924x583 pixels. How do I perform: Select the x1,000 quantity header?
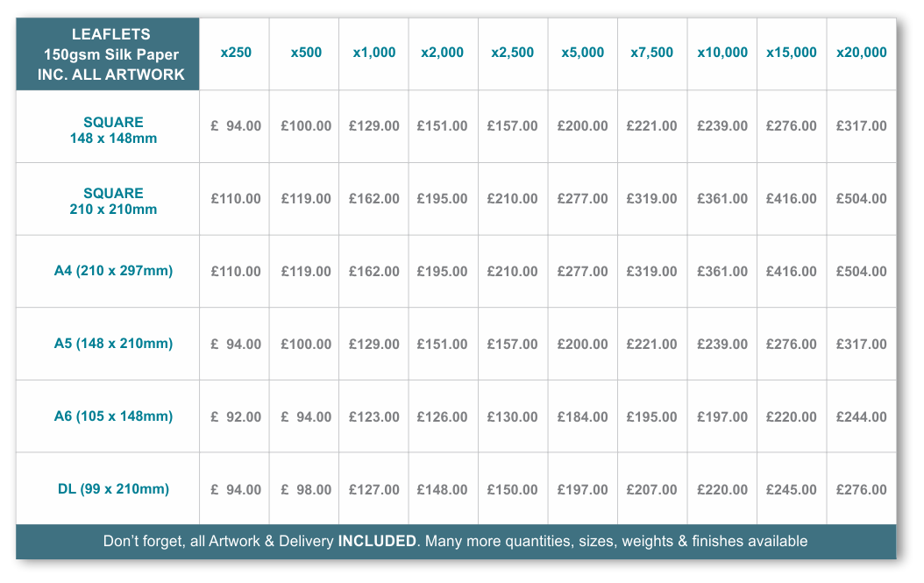(374, 53)
